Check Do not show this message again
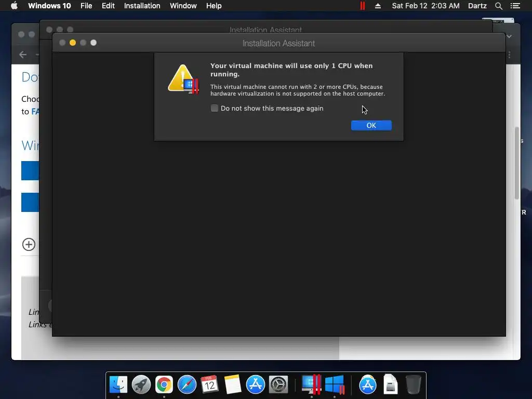 pos(215,108)
